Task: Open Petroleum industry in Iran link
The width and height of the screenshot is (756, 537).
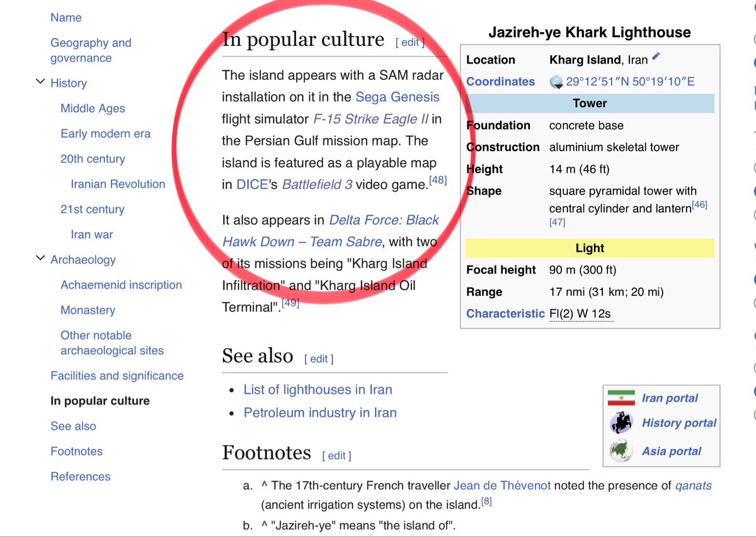Action: [x=320, y=413]
